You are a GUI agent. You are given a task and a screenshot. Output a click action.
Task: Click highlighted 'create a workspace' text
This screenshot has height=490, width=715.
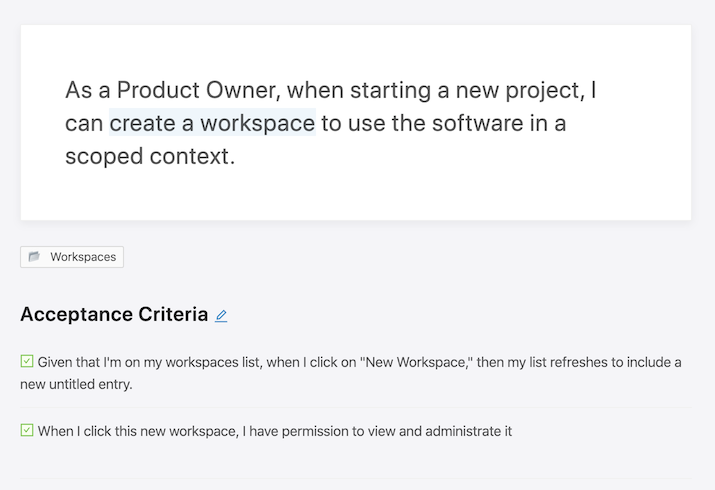[212, 123]
